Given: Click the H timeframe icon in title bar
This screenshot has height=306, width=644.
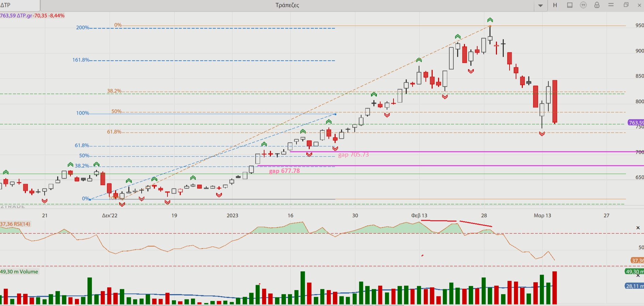Looking at the screenshot, I should click(555, 5).
